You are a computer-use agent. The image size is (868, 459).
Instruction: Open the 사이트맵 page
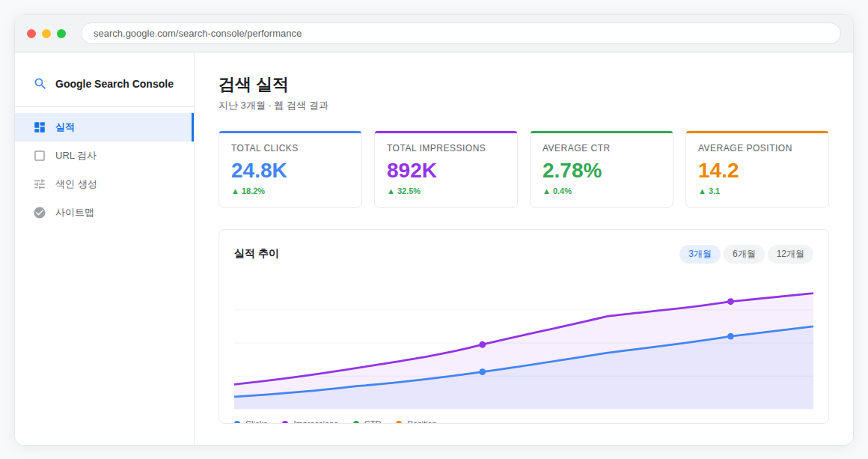coord(104,213)
